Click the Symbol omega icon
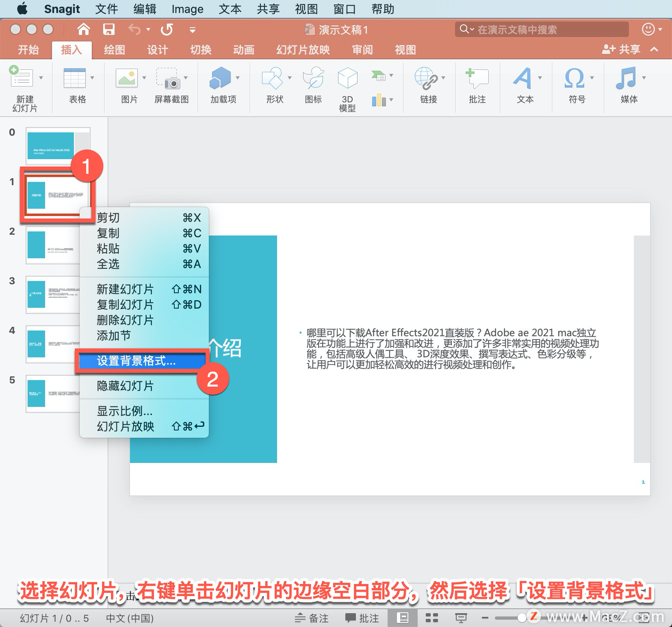The image size is (672, 627). (574, 78)
